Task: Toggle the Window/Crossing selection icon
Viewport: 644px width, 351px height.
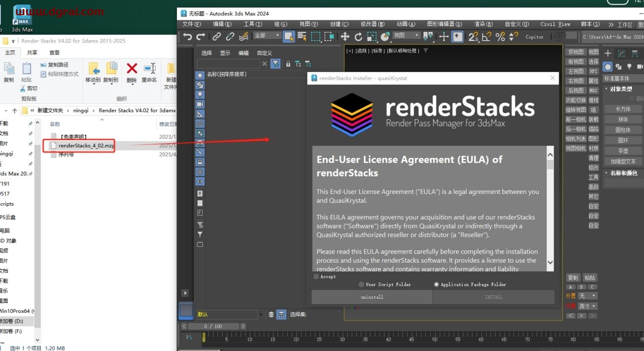Action: tap(329, 37)
